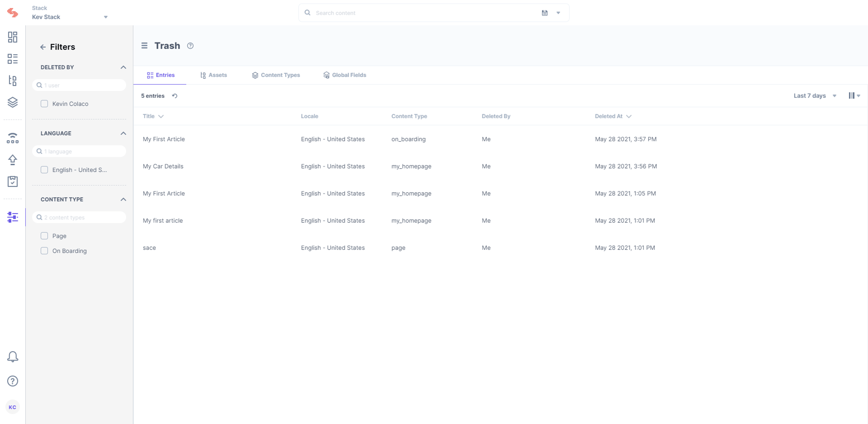This screenshot has height=424, width=868.
Task: Check the Kevin Colaco filter checkbox
Action: pyautogui.click(x=44, y=104)
